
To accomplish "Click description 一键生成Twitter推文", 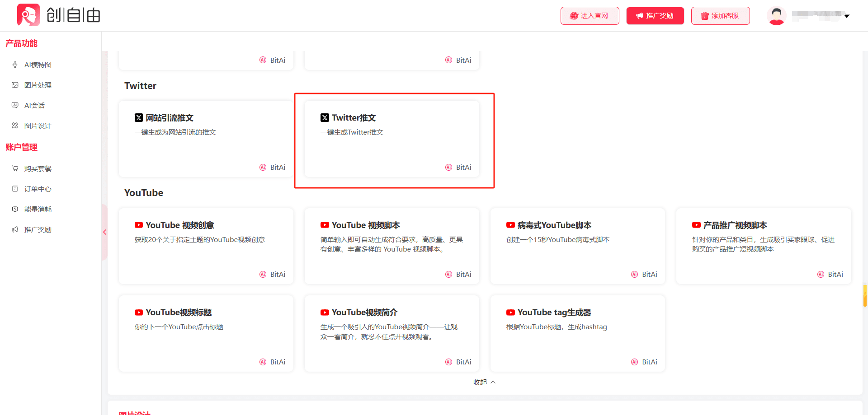I will pos(352,132).
